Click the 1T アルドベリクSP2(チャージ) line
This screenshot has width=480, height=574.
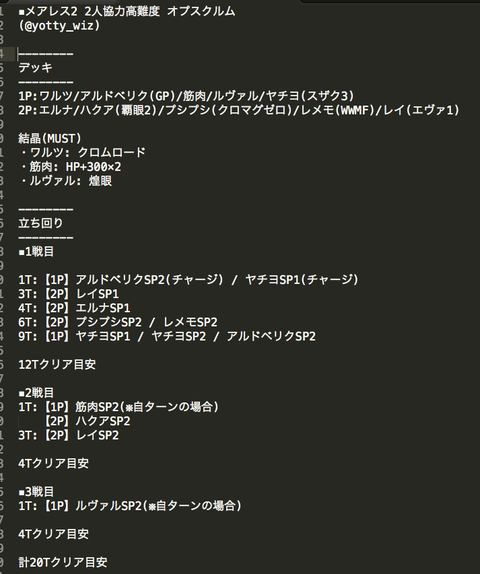[188, 280]
